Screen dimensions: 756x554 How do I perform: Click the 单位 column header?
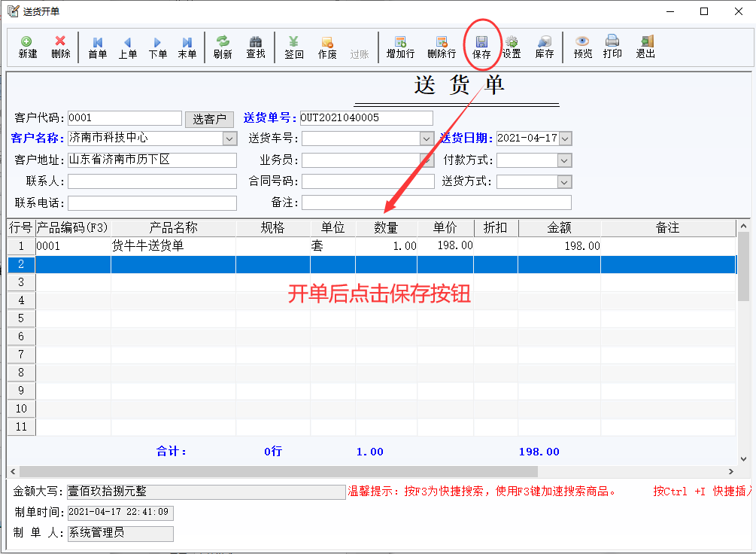(333, 228)
